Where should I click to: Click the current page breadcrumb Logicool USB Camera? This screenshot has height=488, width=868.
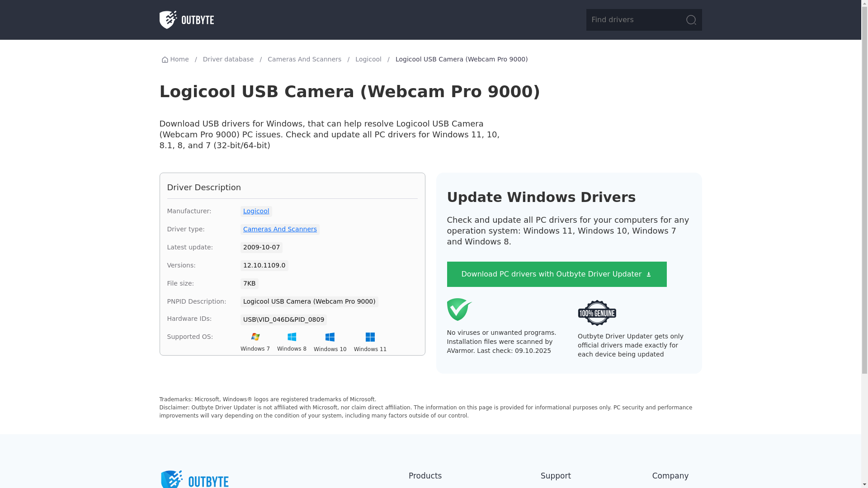[462, 59]
